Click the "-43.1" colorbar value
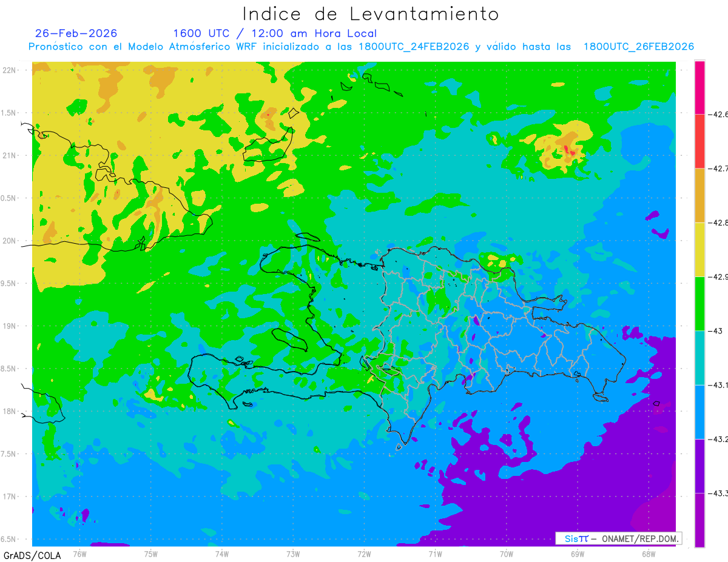The width and height of the screenshot is (728, 562). [718, 385]
